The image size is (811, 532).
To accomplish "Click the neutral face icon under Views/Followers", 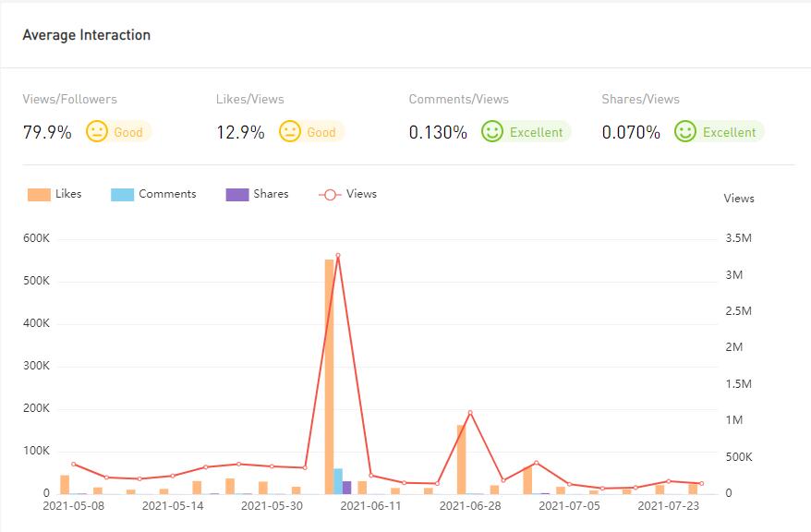I will (97, 132).
